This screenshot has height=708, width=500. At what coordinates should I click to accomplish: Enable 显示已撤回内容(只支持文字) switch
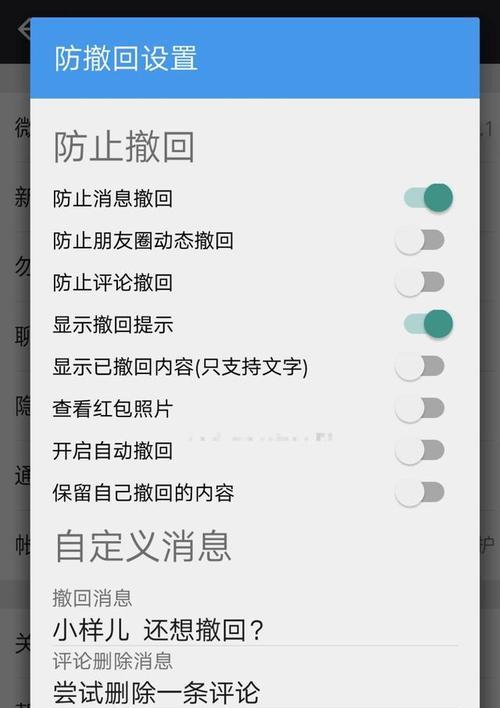click(x=420, y=366)
